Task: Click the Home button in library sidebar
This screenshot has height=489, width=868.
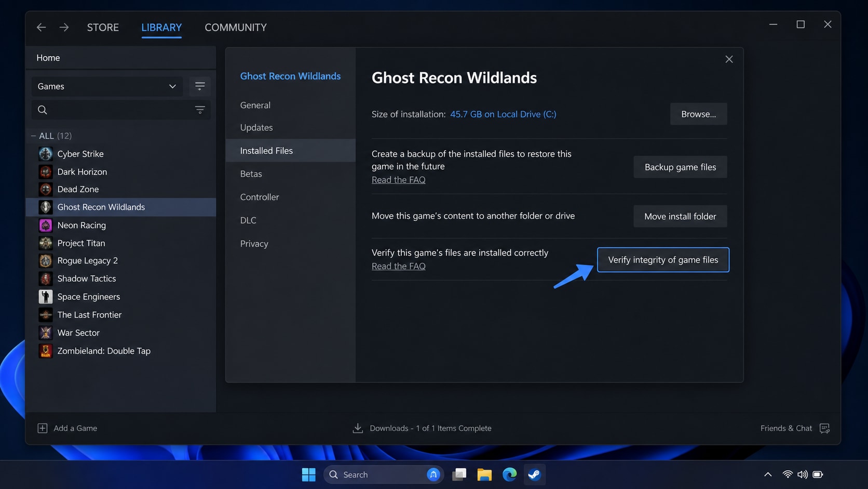Action: [120, 58]
